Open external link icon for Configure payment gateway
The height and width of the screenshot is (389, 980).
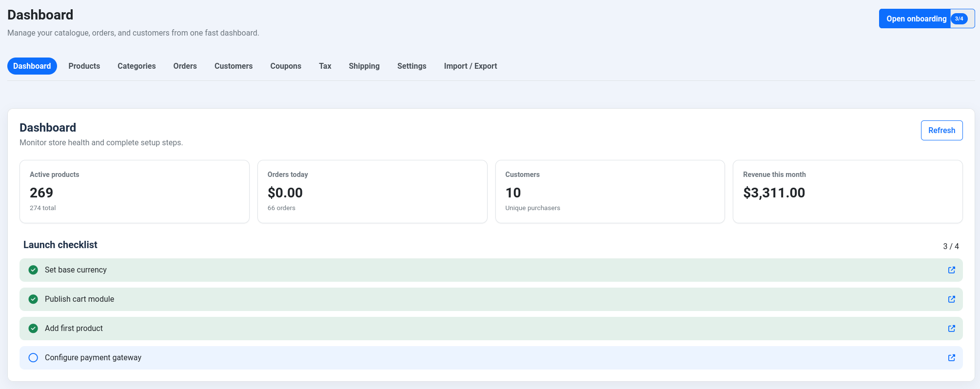point(951,358)
